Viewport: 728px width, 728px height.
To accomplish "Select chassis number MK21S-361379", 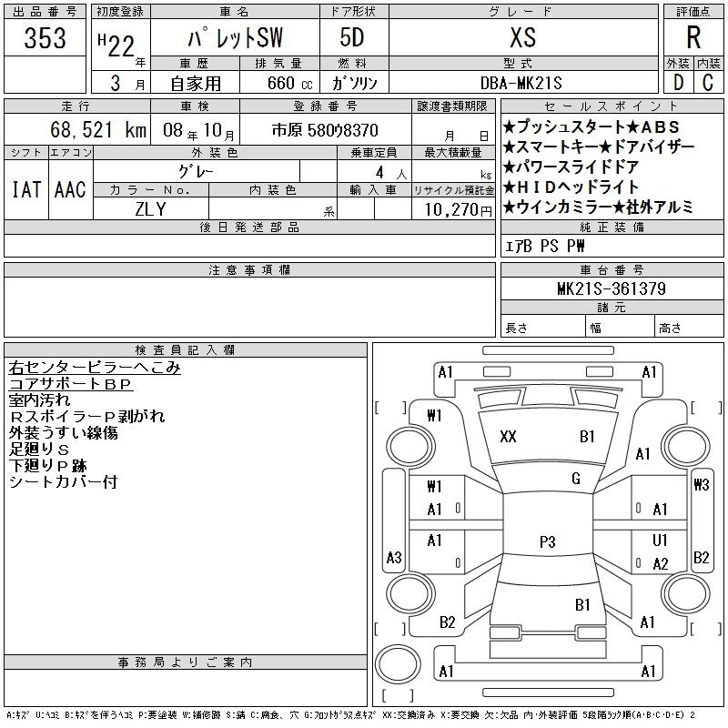I will [612, 289].
